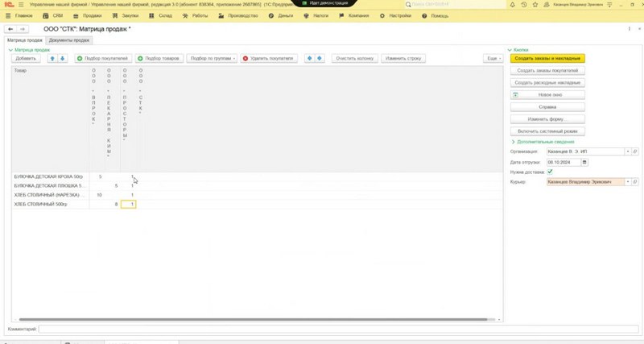Switch to the Документы продаж tab
The image size is (644, 344).
tap(69, 40)
